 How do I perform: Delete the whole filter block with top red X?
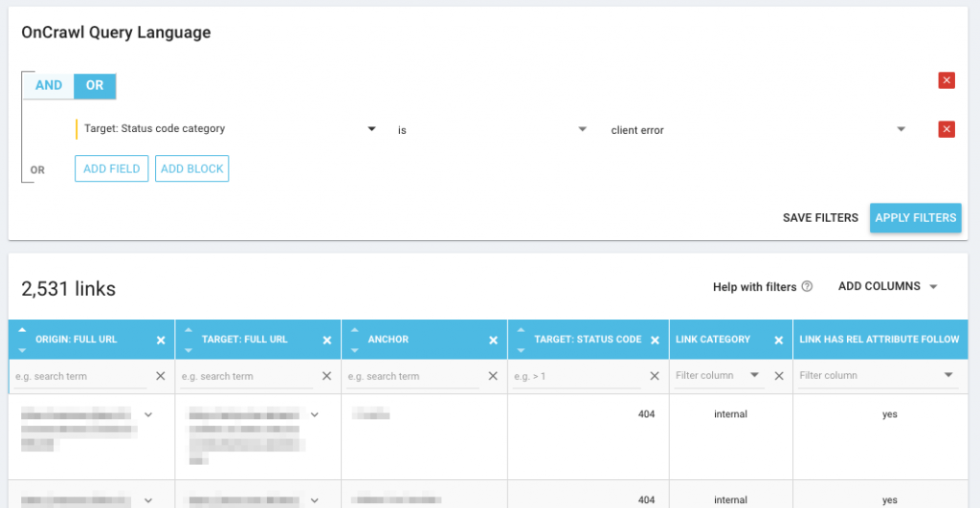pos(947,80)
